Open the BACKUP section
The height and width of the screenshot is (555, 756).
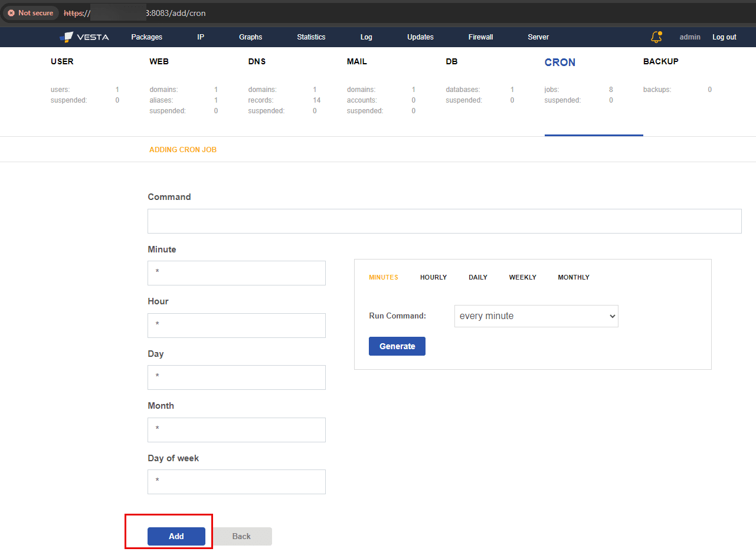[660, 61]
